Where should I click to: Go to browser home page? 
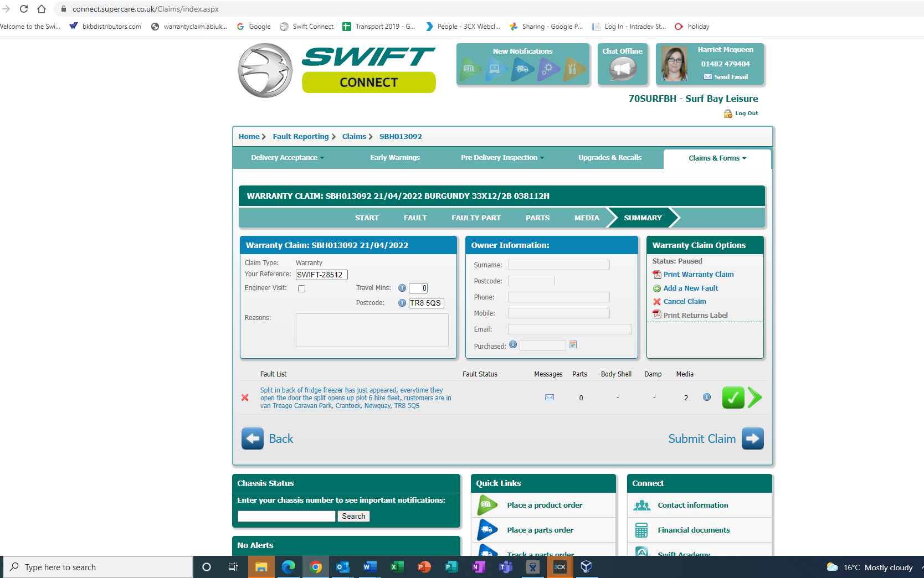coord(42,9)
